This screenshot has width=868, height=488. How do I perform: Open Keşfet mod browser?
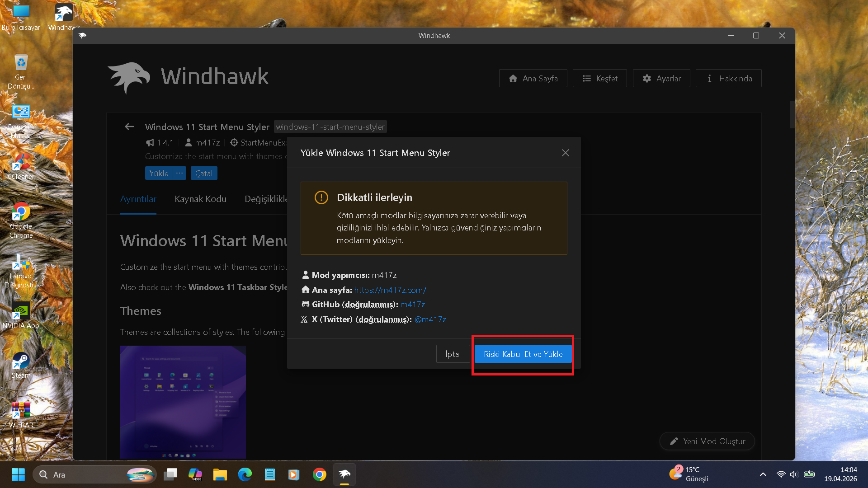point(599,78)
